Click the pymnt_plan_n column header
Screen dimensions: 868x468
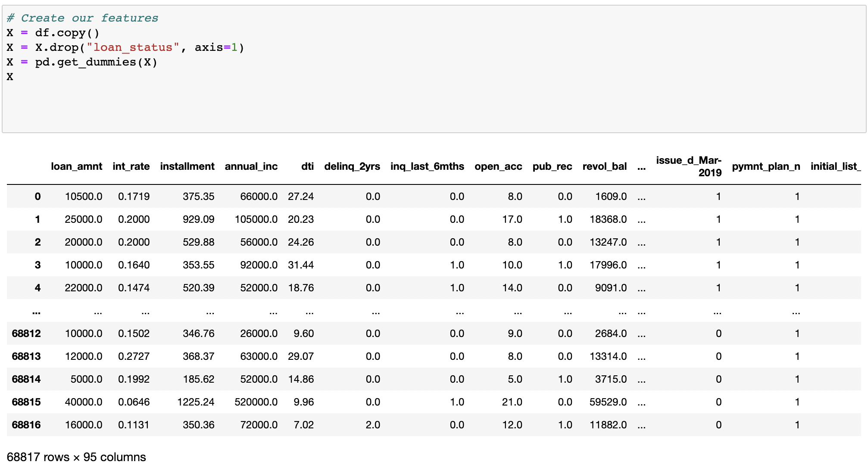click(x=766, y=166)
